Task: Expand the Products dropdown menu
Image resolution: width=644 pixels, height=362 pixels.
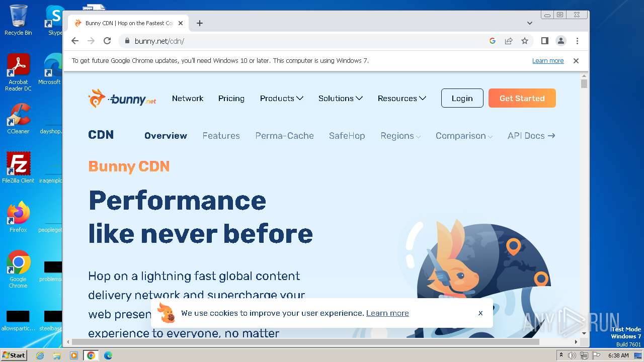Action: (x=282, y=99)
